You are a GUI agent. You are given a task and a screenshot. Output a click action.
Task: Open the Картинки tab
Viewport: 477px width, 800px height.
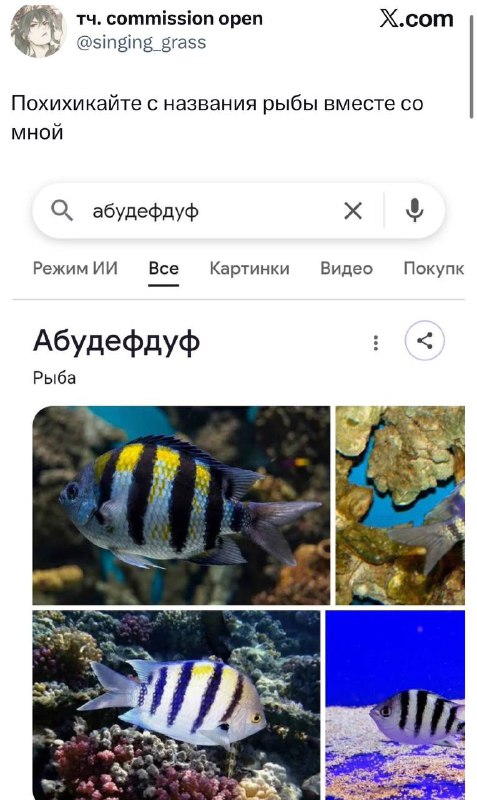pyautogui.click(x=249, y=268)
